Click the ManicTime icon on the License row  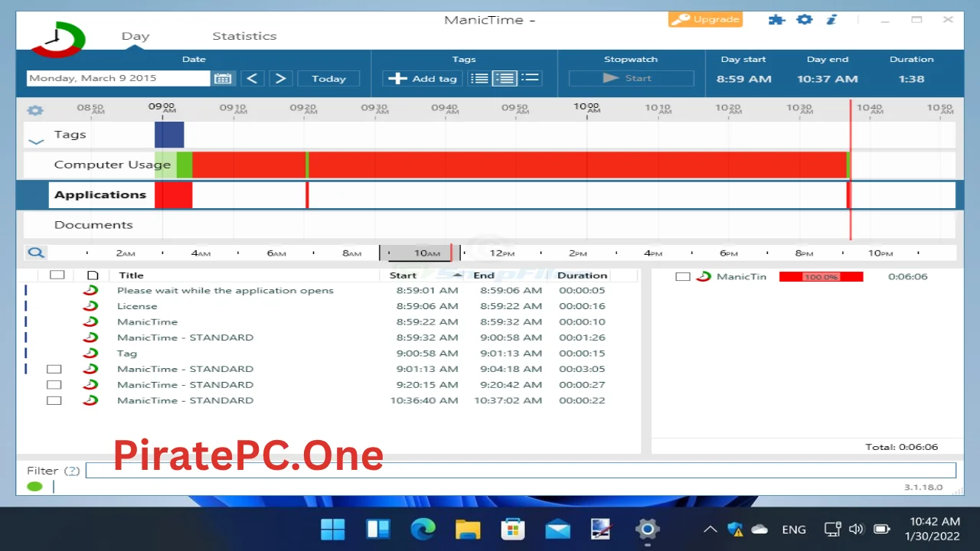91,306
